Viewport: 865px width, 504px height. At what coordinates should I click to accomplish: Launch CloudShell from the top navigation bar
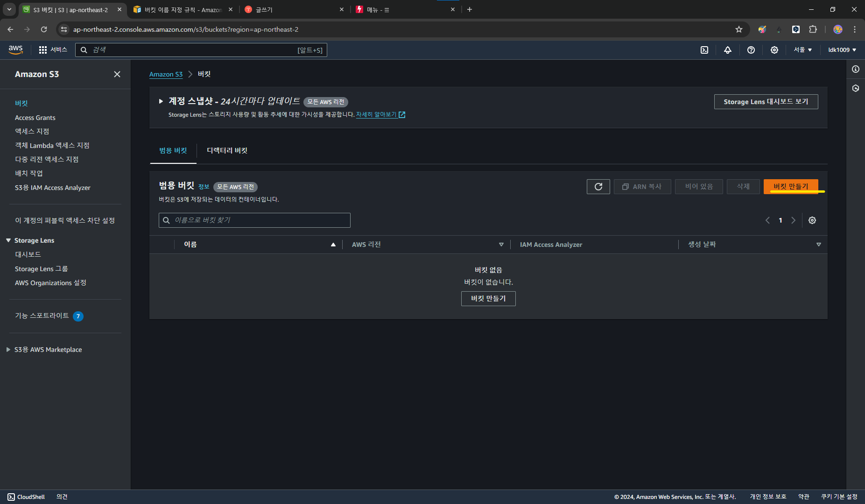click(x=704, y=50)
